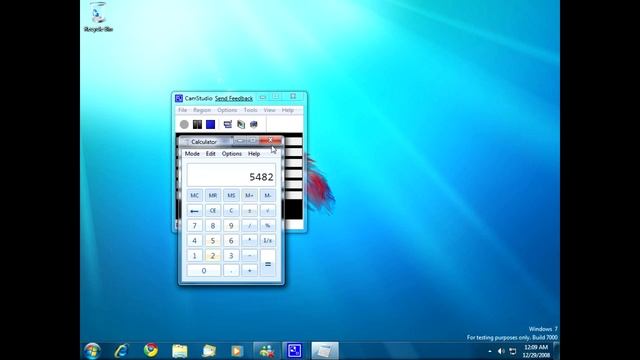
Task: Open the CamStudio File menu
Action: point(182,110)
